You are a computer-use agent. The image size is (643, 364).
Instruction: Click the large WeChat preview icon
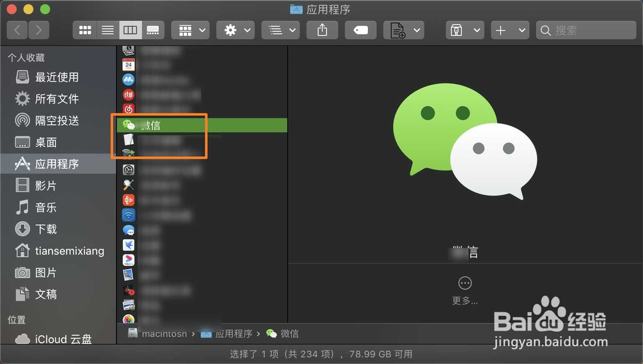point(465,141)
